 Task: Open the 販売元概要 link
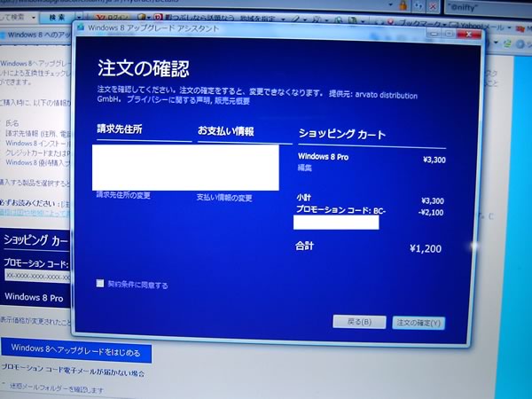pyautogui.click(x=232, y=101)
